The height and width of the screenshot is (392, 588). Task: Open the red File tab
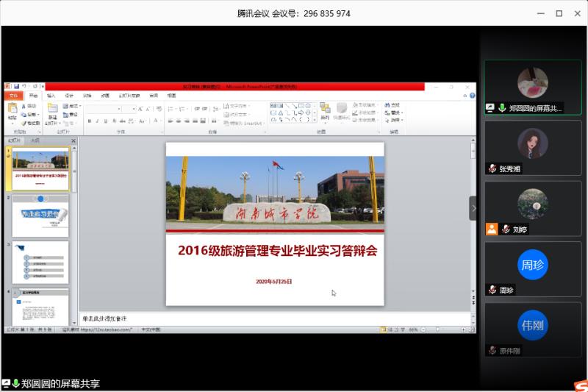[x=13, y=96]
